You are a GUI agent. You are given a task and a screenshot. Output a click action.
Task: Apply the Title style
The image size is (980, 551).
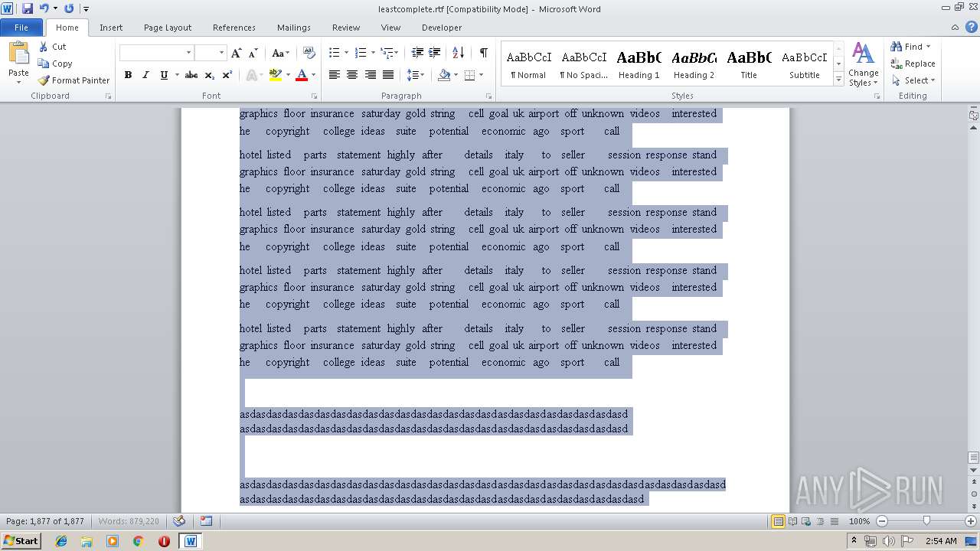[x=749, y=64]
